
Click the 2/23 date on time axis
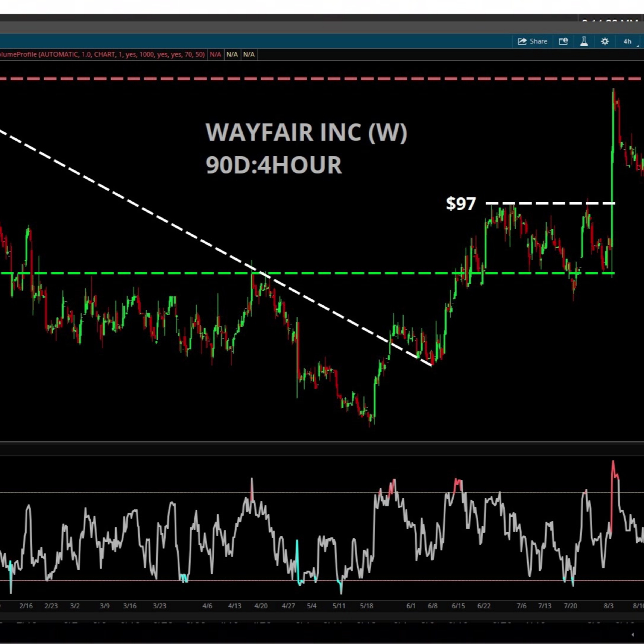(x=51, y=606)
